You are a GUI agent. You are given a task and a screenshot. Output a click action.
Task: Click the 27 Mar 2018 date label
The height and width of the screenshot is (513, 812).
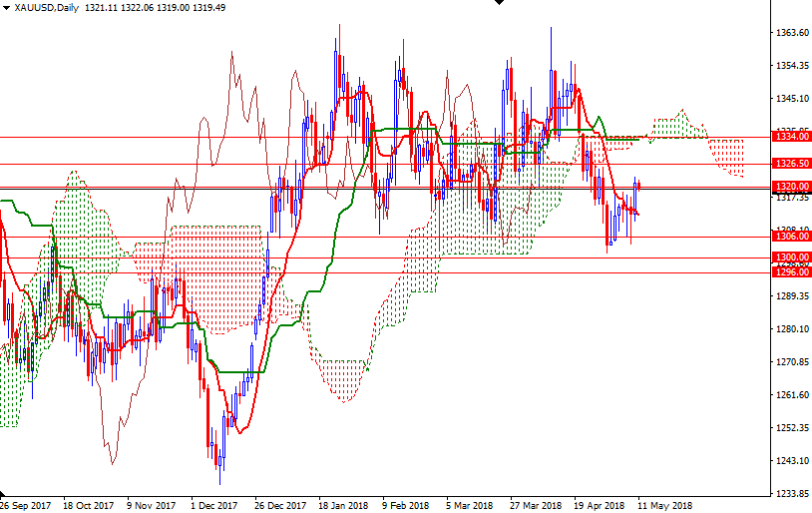pyautogui.click(x=535, y=505)
